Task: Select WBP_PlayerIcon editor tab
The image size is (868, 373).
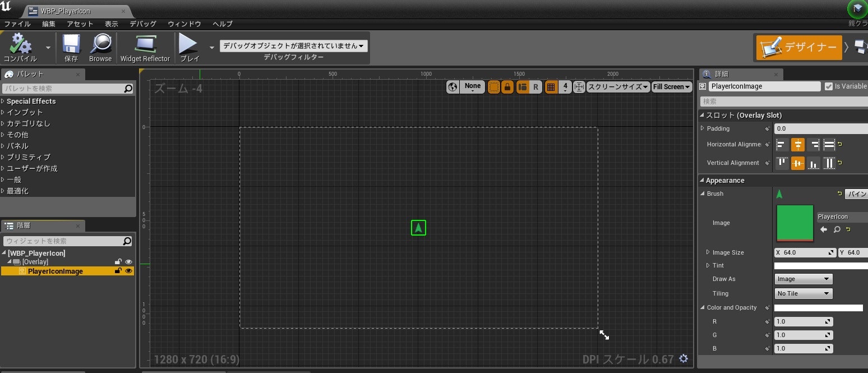Action: click(77, 11)
